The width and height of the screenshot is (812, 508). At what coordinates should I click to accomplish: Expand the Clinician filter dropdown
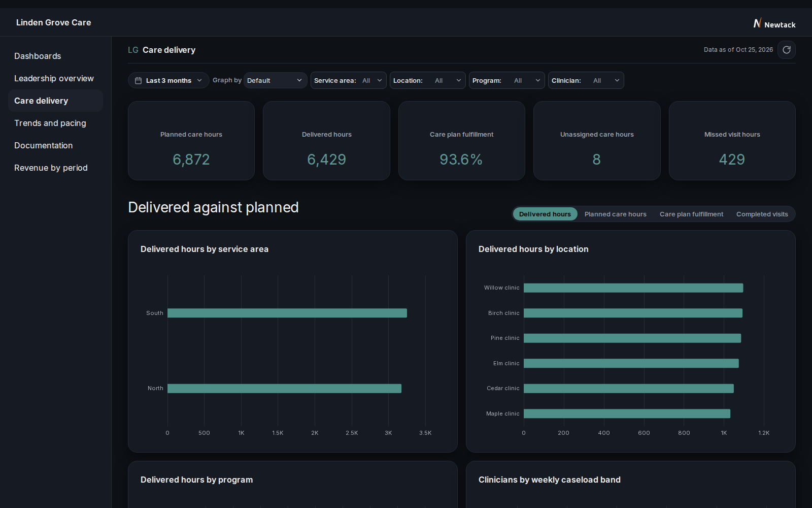tap(586, 80)
